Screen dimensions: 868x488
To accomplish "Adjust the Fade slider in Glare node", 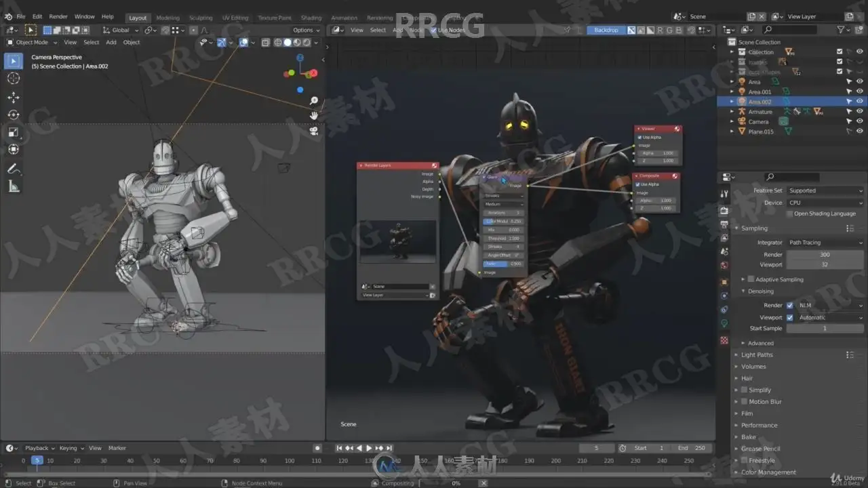I will [502, 264].
